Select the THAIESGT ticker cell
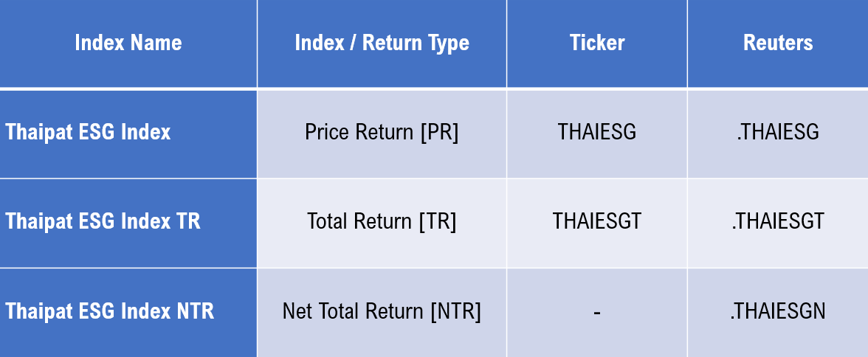 coord(596,221)
